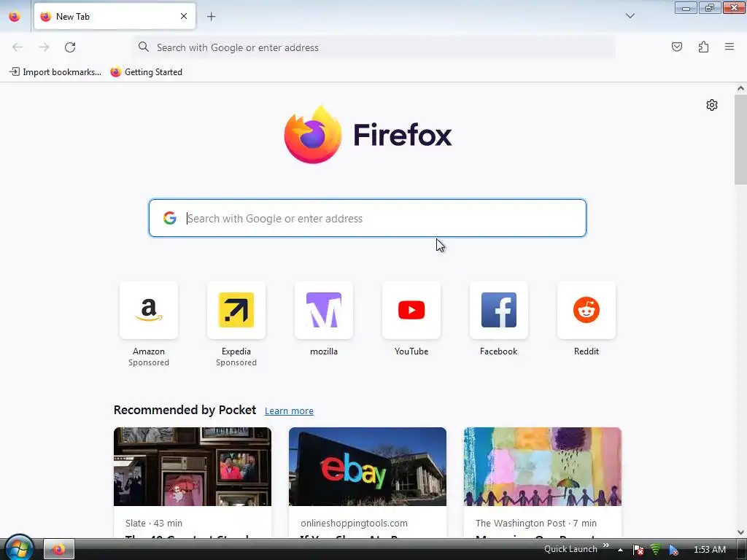This screenshot has width=747, height=560.
Task: Open the new tab page settings gear
Action: [712, 105]
